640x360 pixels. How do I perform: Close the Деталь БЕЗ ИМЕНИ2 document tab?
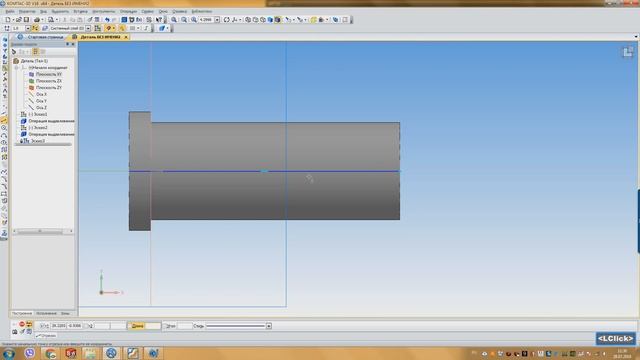(126, 37)
